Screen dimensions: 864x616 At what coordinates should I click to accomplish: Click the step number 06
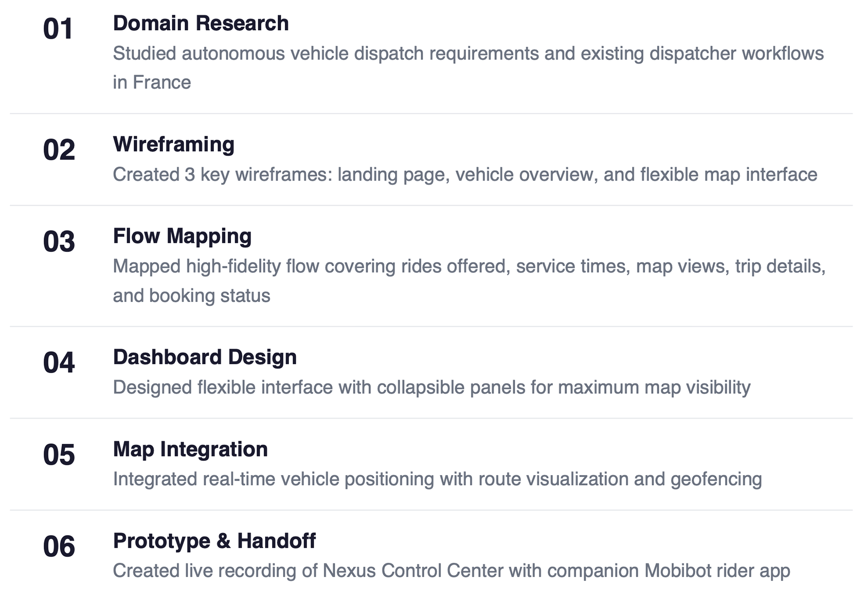(58, 546)
